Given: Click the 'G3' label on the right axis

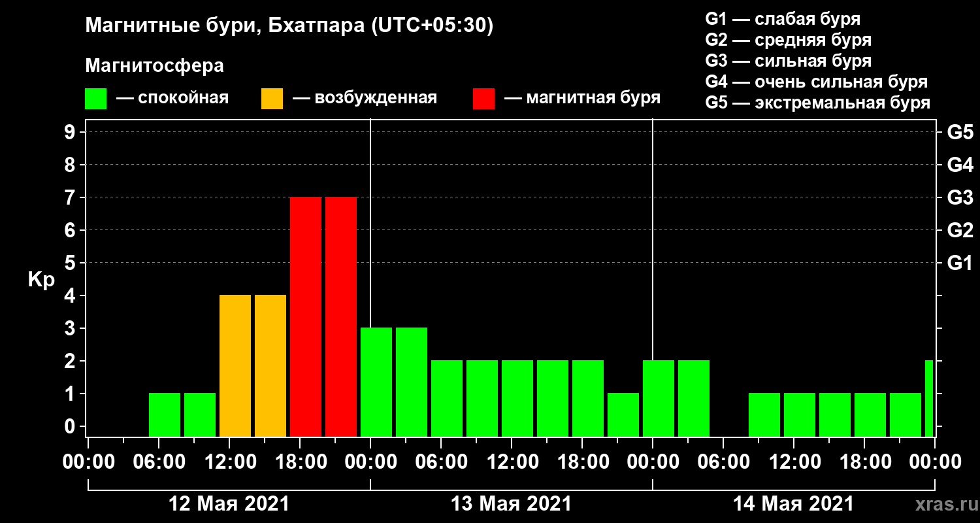Looking at the screenshot, I should [960, 198].
